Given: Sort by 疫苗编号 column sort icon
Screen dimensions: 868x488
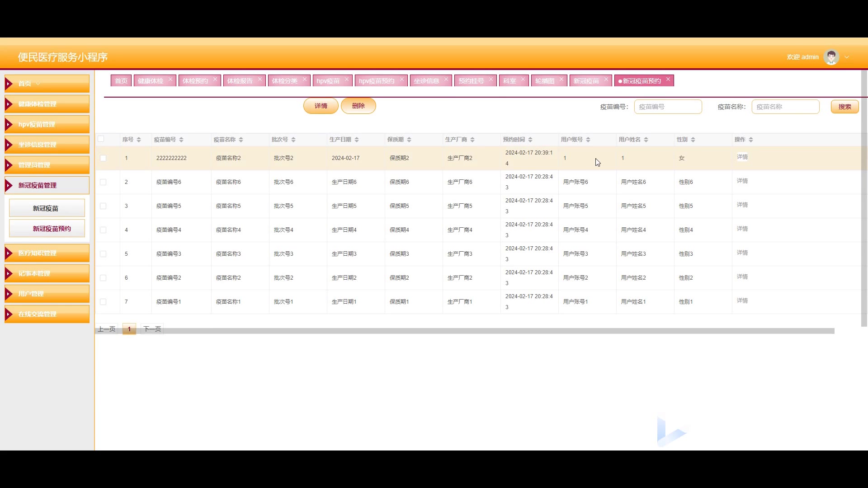Looking at the screenshot, I should [181, 140].
